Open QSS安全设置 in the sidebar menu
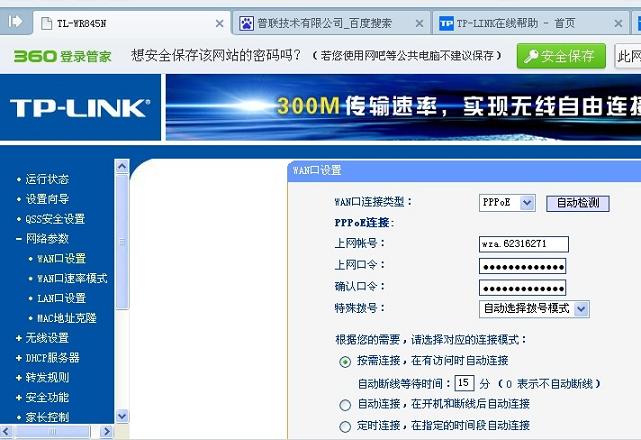 tap(55, 219)
